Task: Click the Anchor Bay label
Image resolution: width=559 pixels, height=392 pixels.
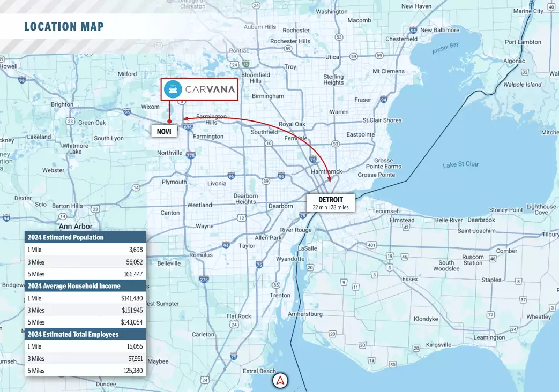Action: coord(445,48)
